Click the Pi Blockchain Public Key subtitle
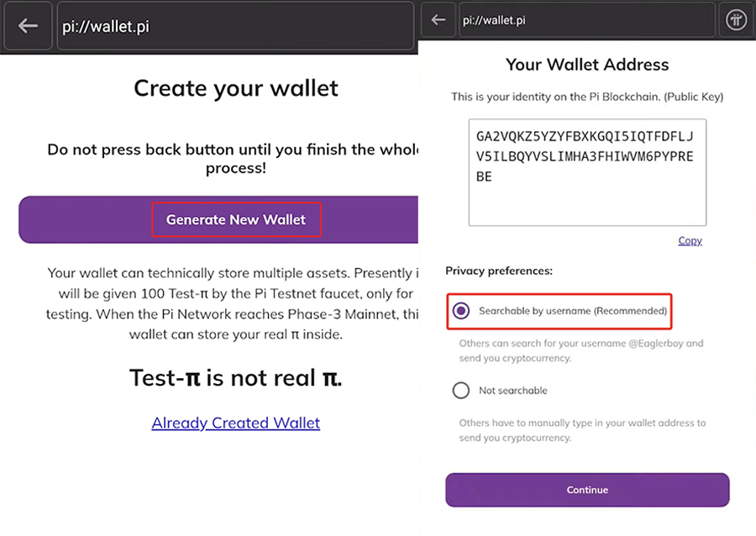756x536 pixels. 587,97
